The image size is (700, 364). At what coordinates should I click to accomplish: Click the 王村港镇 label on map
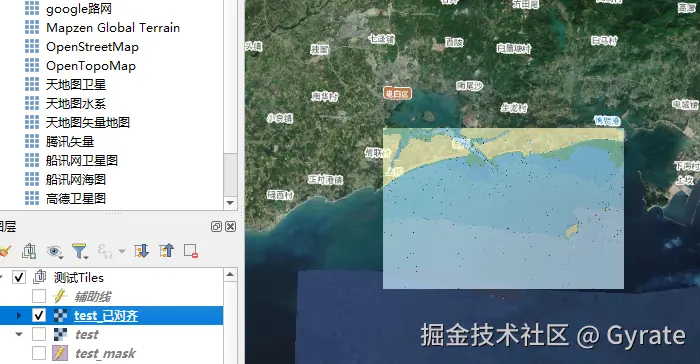pyautogui.click(x=325, y=180)
